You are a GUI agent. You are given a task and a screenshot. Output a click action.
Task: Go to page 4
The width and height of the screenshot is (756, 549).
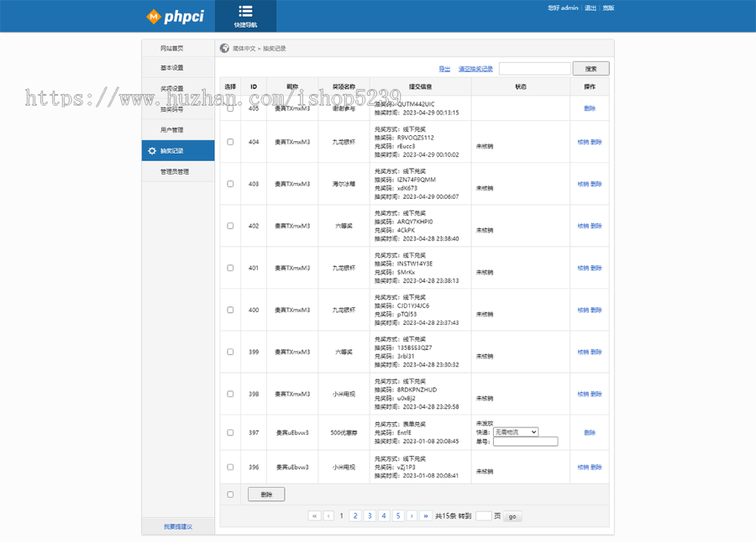pos(384,515)
